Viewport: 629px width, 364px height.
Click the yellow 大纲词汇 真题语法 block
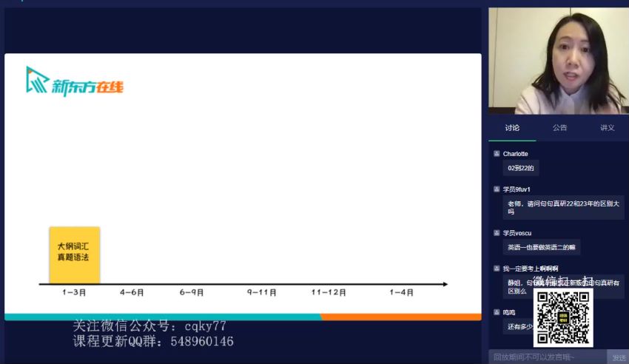click(x=74, y=254)
